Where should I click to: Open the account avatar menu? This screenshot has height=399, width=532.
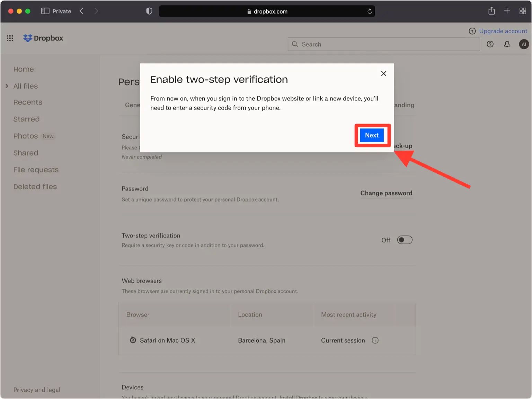524,44
